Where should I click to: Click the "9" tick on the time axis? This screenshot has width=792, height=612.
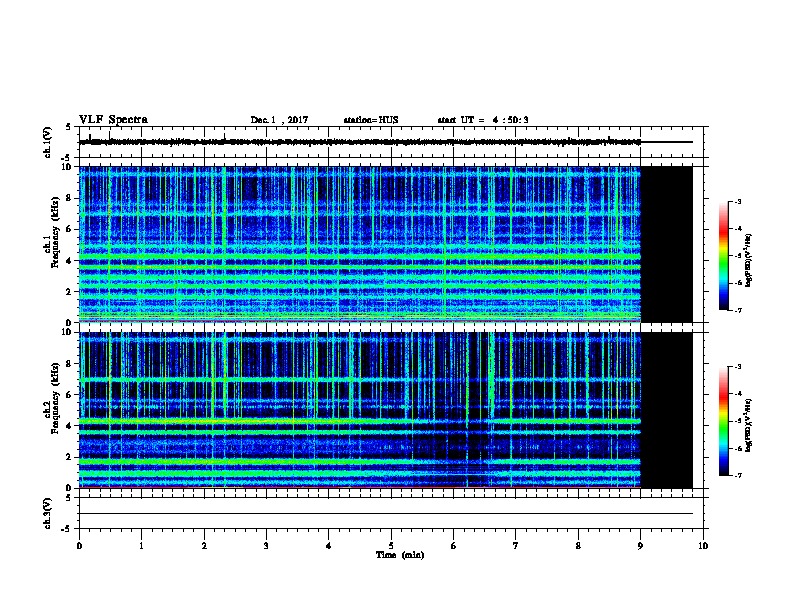640,545
